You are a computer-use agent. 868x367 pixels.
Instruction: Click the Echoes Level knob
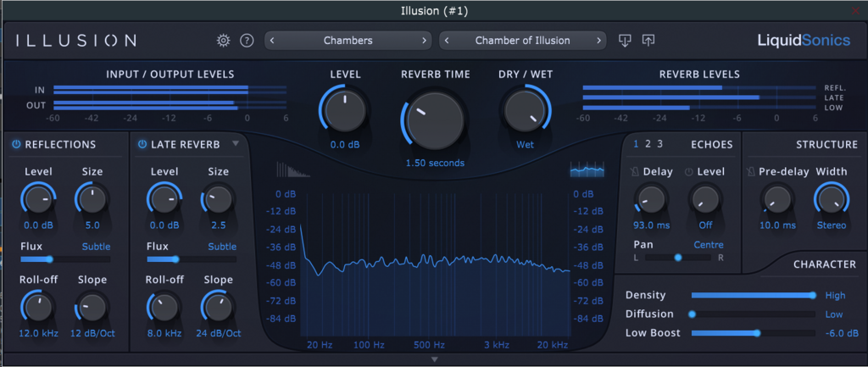point(705,199)
